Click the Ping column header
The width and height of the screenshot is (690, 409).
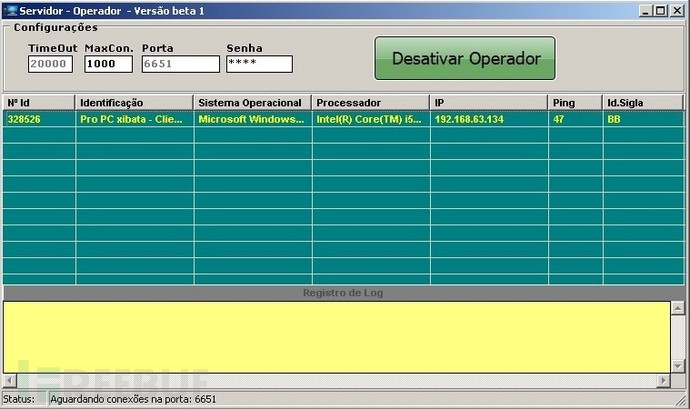click(x=575, y=103)
